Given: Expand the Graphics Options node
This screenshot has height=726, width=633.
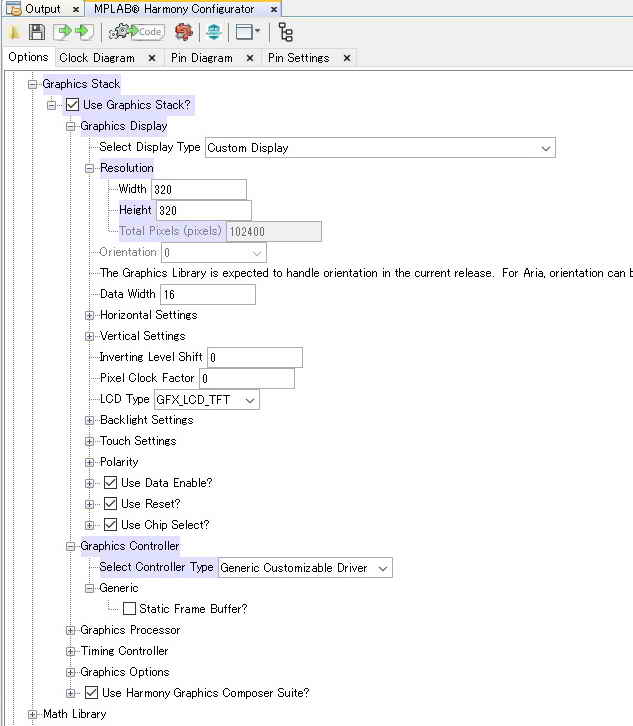Looking at the screenshot, I should [70, 672].
